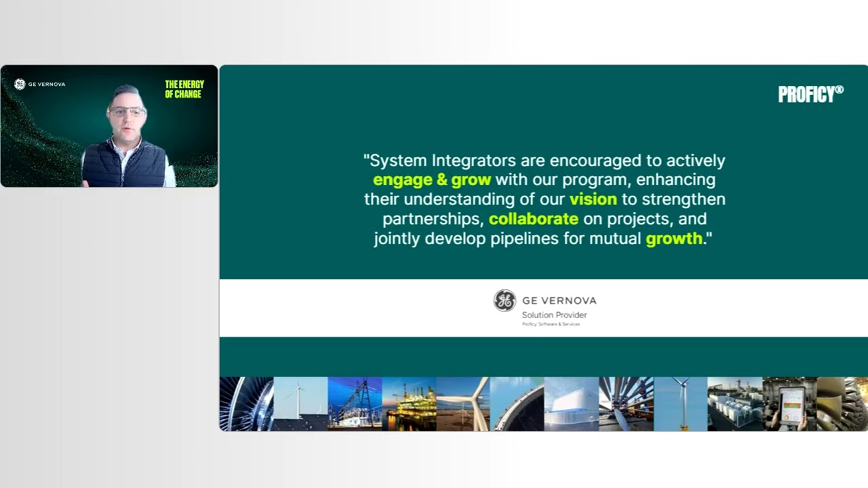
Task: Click the 'System Integrators' quote text
Action: (x=545, y=199)
